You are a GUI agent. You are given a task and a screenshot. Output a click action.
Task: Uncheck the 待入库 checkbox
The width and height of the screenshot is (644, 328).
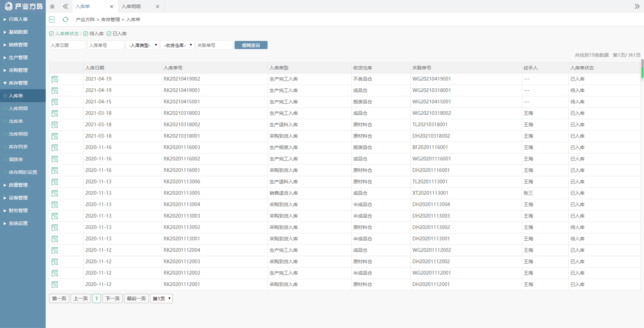click(86, 34)
